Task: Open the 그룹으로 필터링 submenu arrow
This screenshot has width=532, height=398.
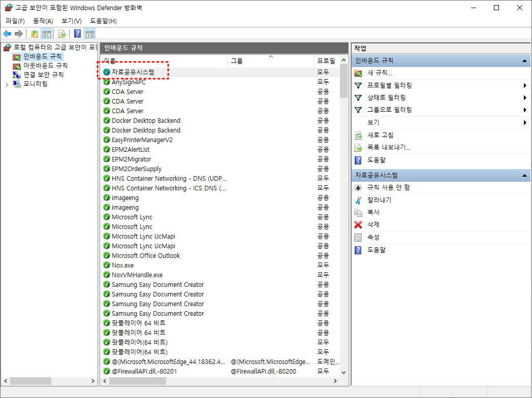Action: coord(525,110)
